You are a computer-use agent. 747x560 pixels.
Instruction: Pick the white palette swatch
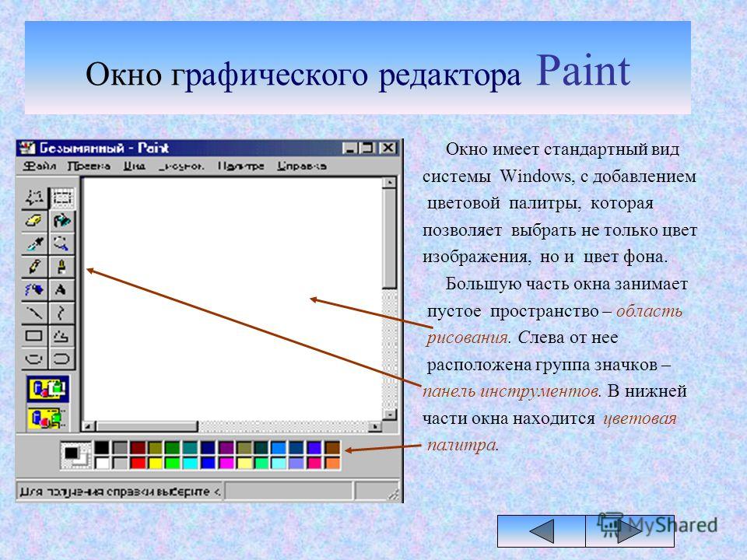point(101,462)
